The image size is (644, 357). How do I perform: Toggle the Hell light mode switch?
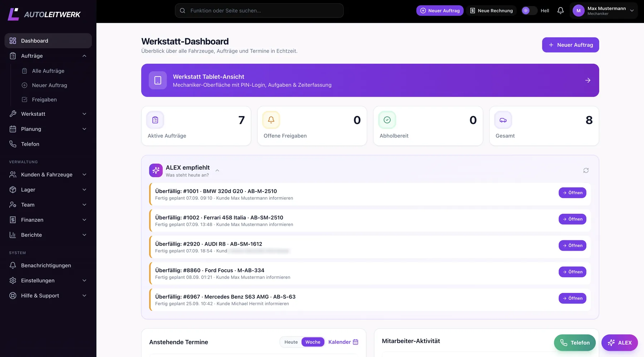pos(529,11)
